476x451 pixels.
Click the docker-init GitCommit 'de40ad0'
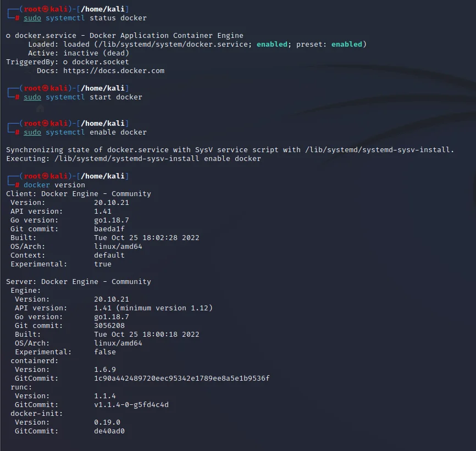109,431
